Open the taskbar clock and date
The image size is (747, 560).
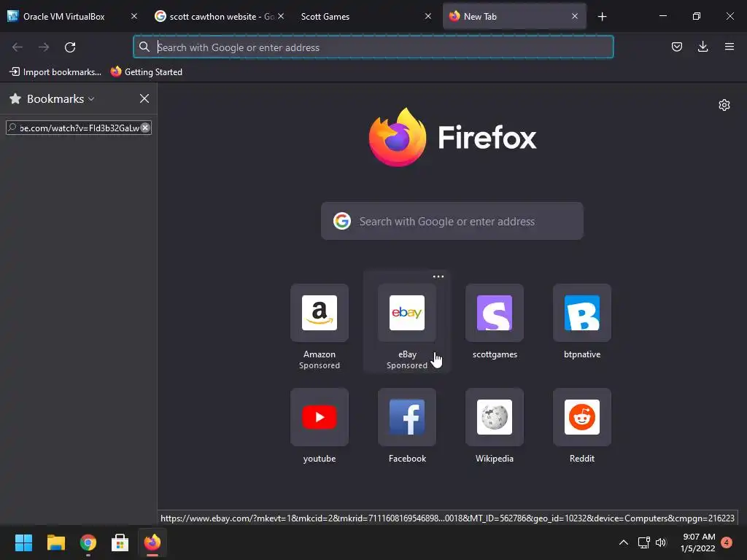[698, 542]
